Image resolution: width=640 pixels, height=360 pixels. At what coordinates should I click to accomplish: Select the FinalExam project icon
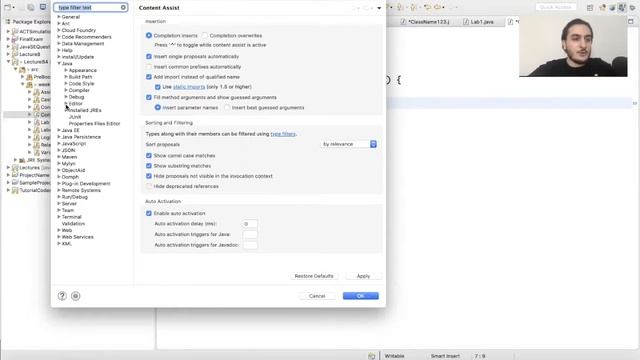click(x=15, y=39)
